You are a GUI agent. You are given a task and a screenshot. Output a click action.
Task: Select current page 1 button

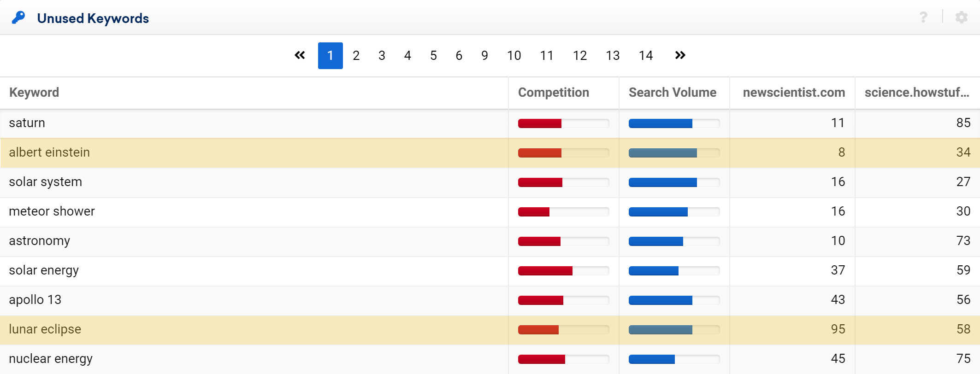[330, 56]
